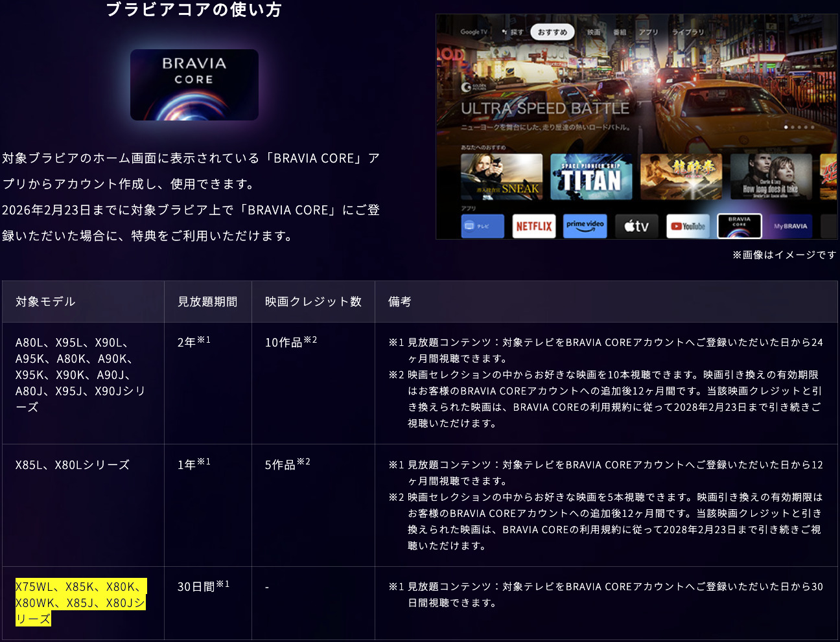Click the highlighted X75WL、X85K、X80K model text
The height and width of the screenshot is (642, 840).
point(81,602)
